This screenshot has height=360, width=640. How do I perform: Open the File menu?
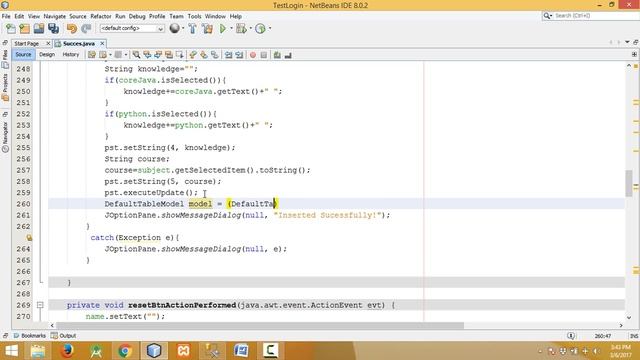6,16
